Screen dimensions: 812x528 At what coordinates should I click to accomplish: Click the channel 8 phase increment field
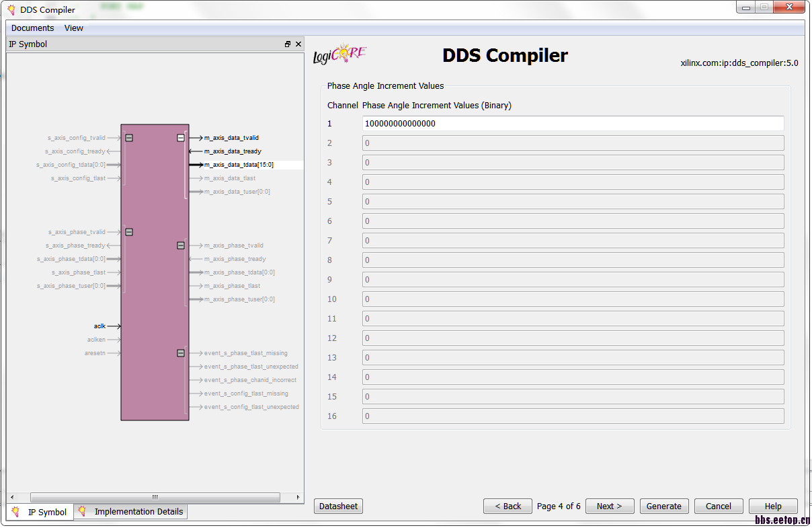(x=573, y=260)
